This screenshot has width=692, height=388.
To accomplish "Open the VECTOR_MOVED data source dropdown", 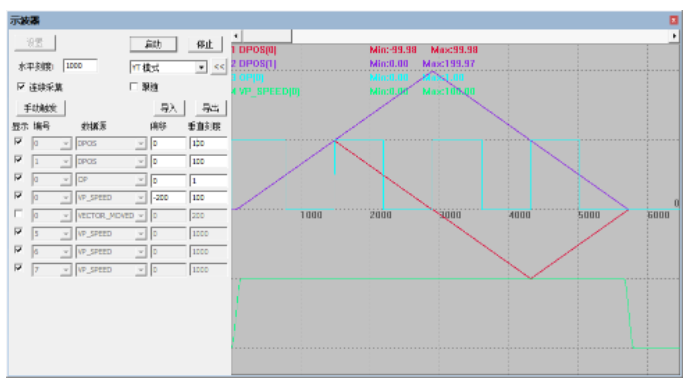I will 140,215.
